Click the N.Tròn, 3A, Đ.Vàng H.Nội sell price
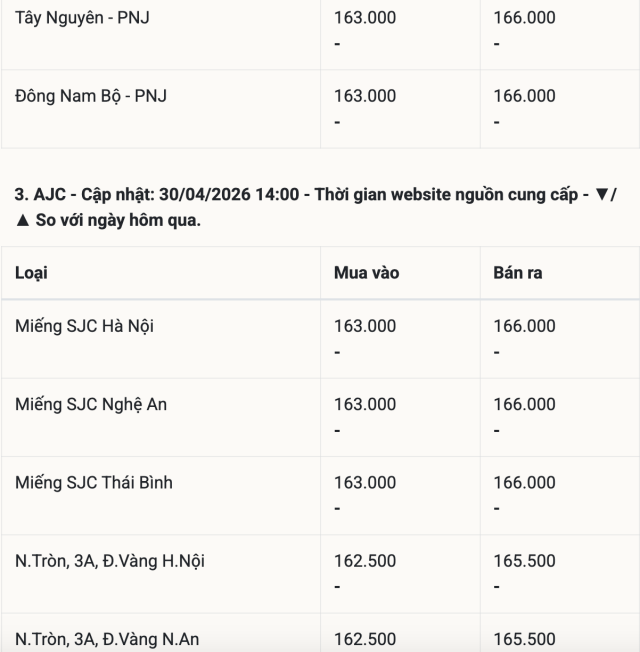Screen dimensions: 640x652 coord(524,561)
